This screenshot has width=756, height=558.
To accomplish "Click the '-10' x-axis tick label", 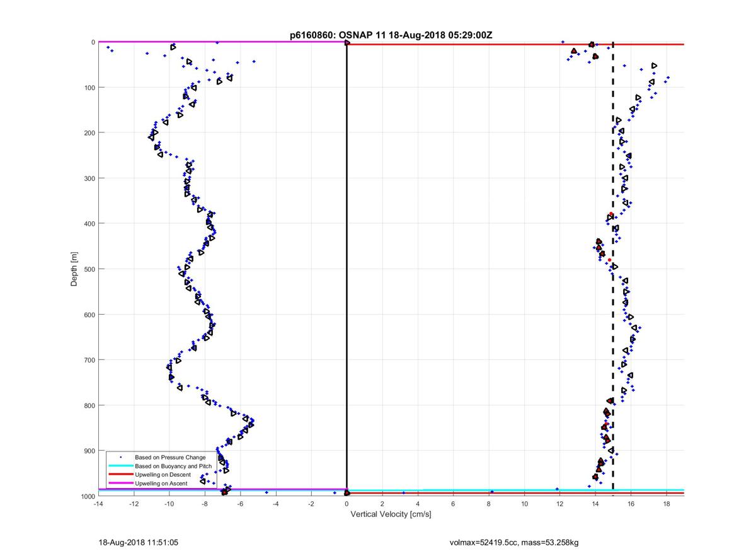I will point(169,504).
